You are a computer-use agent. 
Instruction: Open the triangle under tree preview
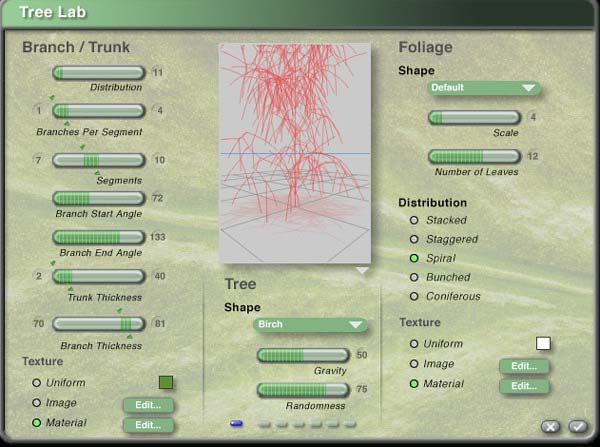[x=362, y=271]
